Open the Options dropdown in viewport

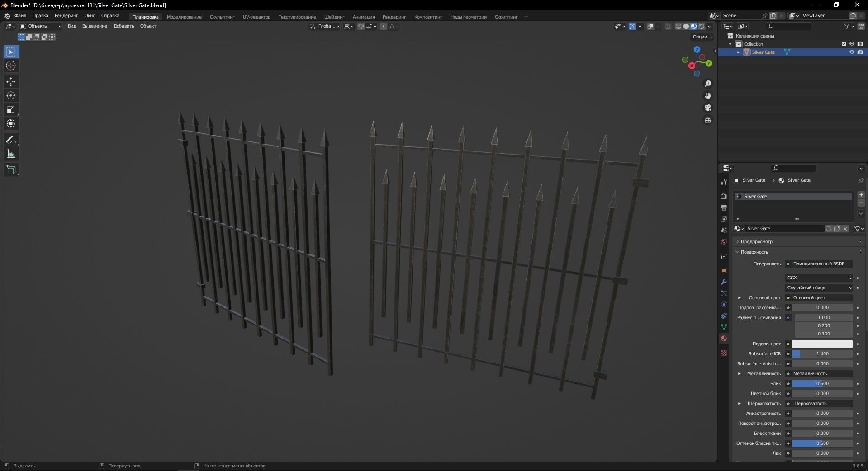point(702,37)
